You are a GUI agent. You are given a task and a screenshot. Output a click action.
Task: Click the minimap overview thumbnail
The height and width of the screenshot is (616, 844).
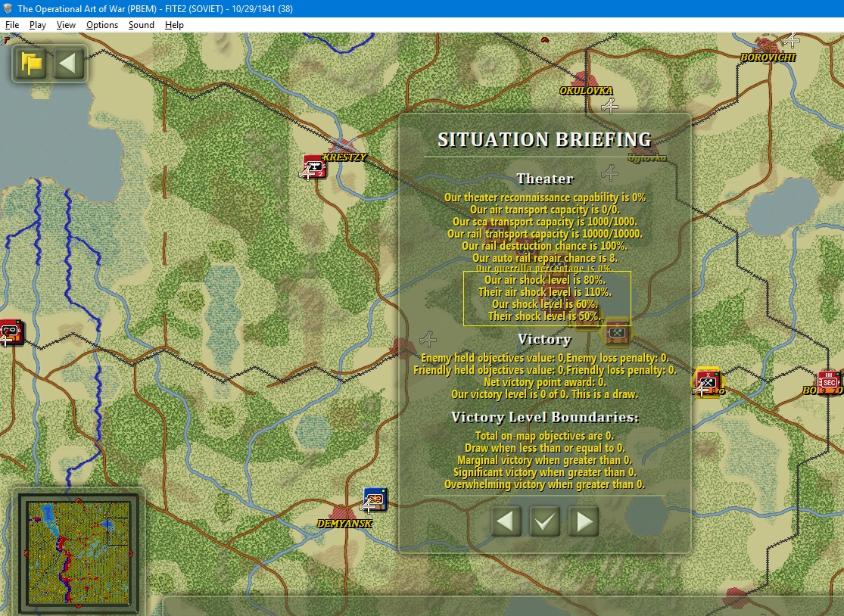[x=79, y=553]
